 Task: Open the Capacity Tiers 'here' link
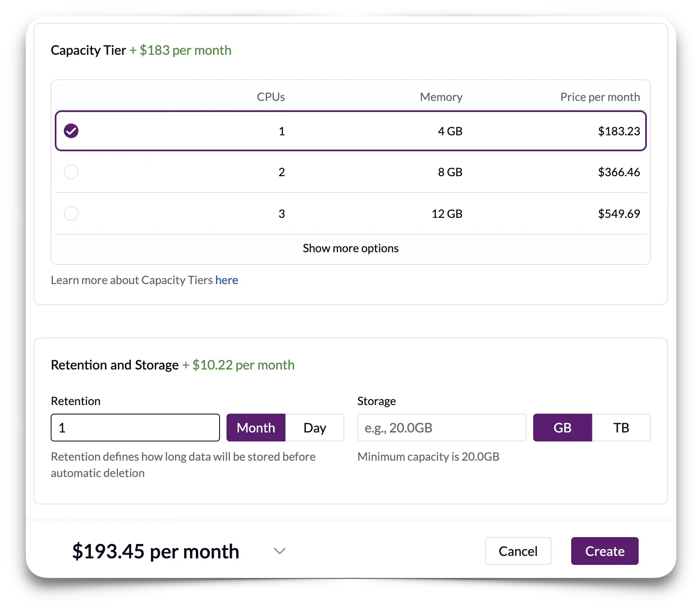point(227,280)
